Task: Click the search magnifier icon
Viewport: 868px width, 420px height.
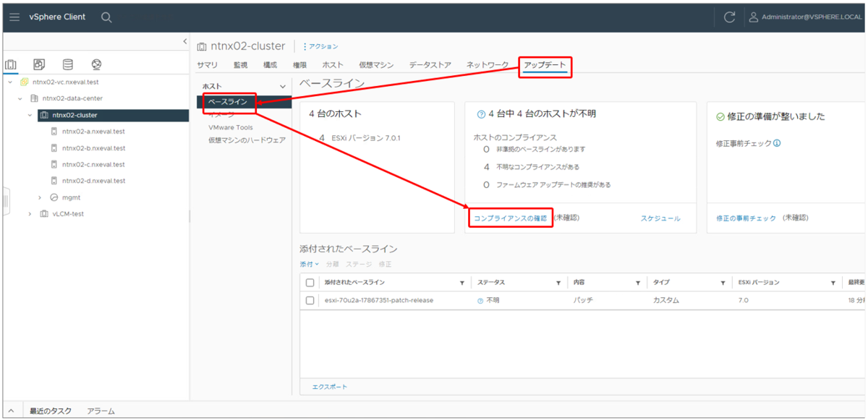Action: point(106,17)
